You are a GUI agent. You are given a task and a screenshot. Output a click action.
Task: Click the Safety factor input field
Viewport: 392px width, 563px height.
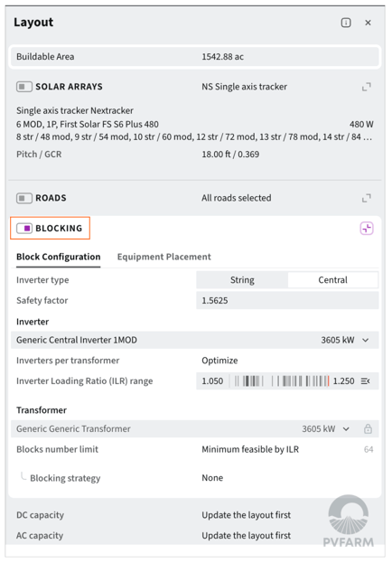(x=287, y=301)
